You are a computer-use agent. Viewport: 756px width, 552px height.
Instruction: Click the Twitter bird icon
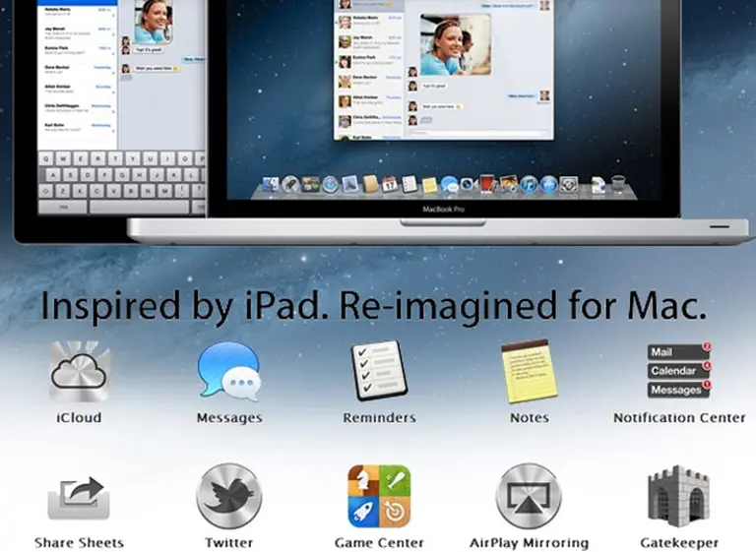(x=229, y=496)
